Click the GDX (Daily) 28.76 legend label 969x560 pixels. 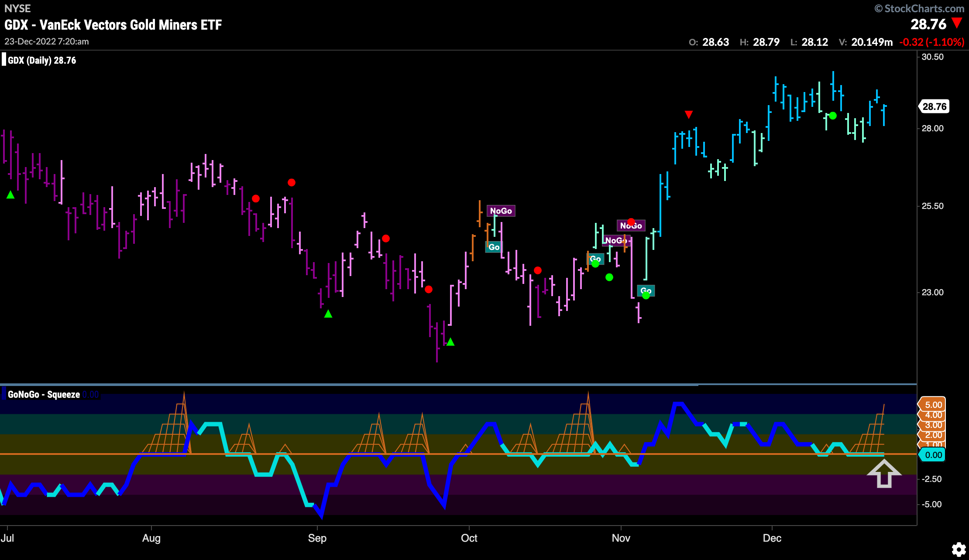[42, 60]
